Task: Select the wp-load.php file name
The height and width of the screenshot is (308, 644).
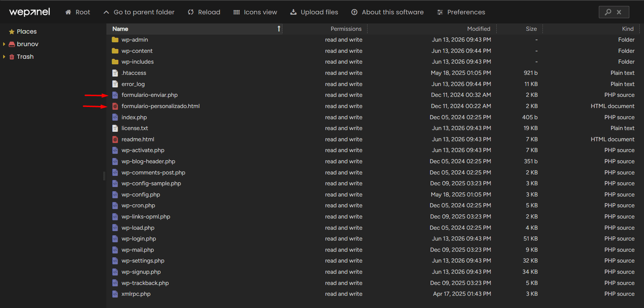Action: (x=138, y=228)
